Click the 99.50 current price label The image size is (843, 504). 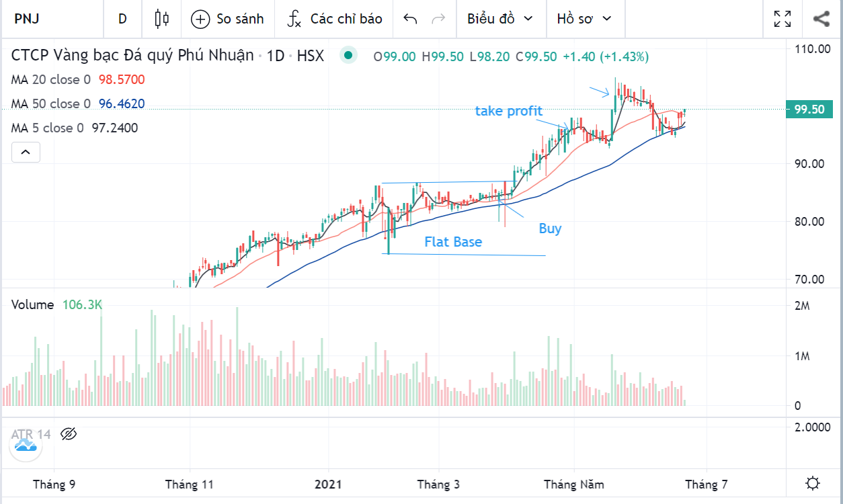coord(811,110)
